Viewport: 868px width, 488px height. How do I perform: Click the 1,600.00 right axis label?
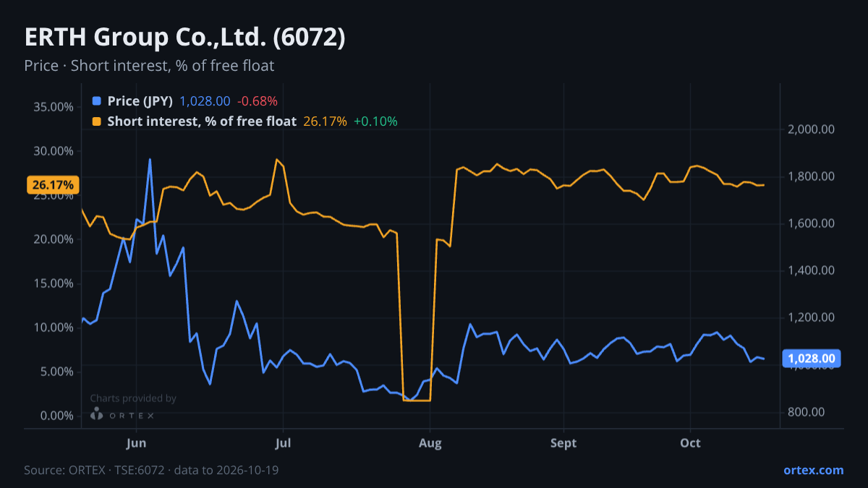(811, 223)
